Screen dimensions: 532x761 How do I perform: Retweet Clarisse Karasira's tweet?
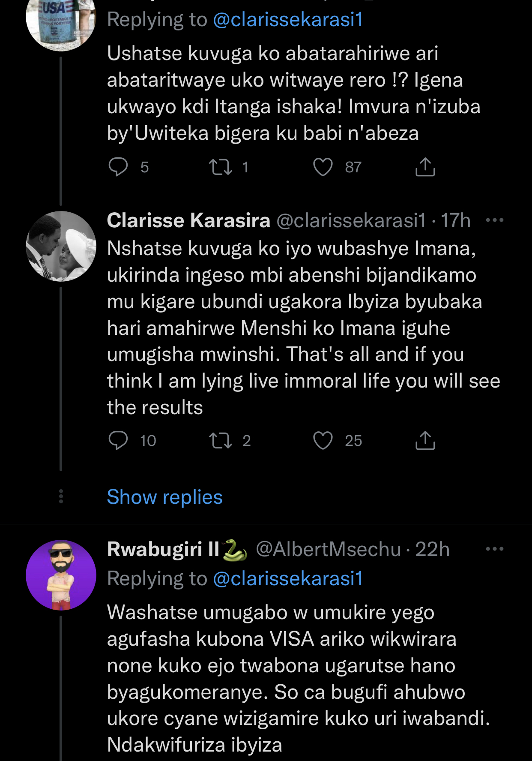pyautogui.click(x=220, y=440)
